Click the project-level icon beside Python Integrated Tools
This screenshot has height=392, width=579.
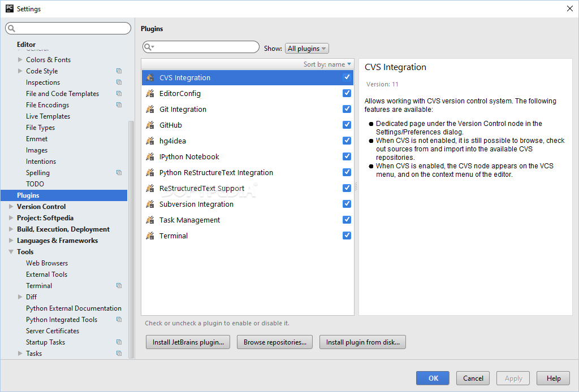pyautogui.click(x=119, y=319)
